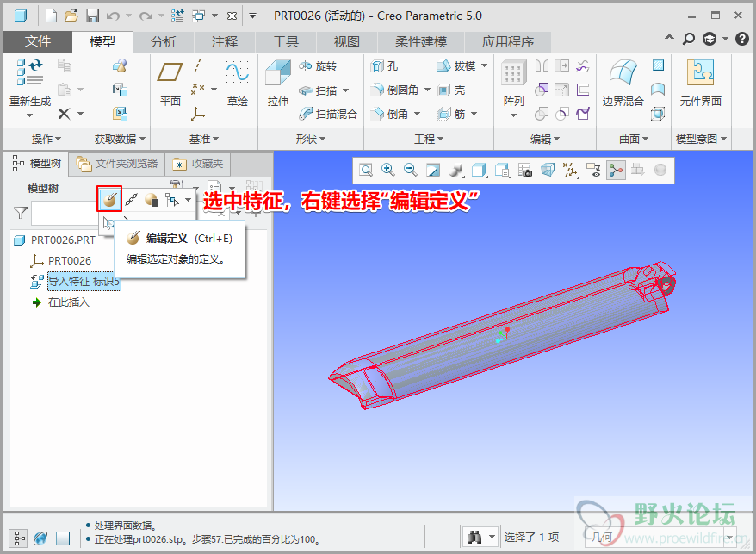Click the Undo arrow

pyautogui.click(x=113, y=16)
